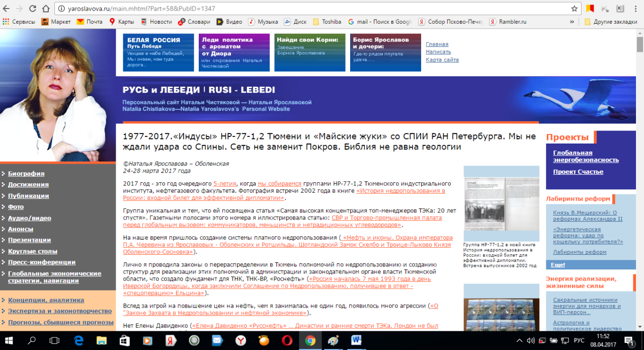Open the 'Пресс-конференции' sidebar section
Viewport: 644px width, 350px height.
(42, 262)
